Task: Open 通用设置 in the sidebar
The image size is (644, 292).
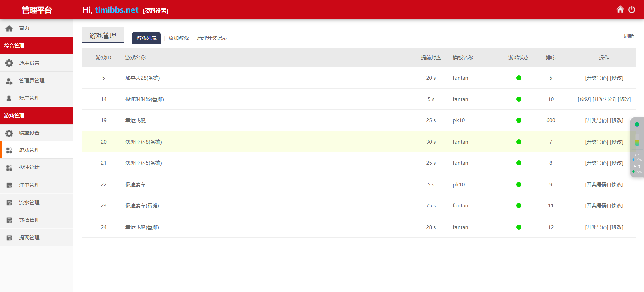Action: [x=37, y=63]
